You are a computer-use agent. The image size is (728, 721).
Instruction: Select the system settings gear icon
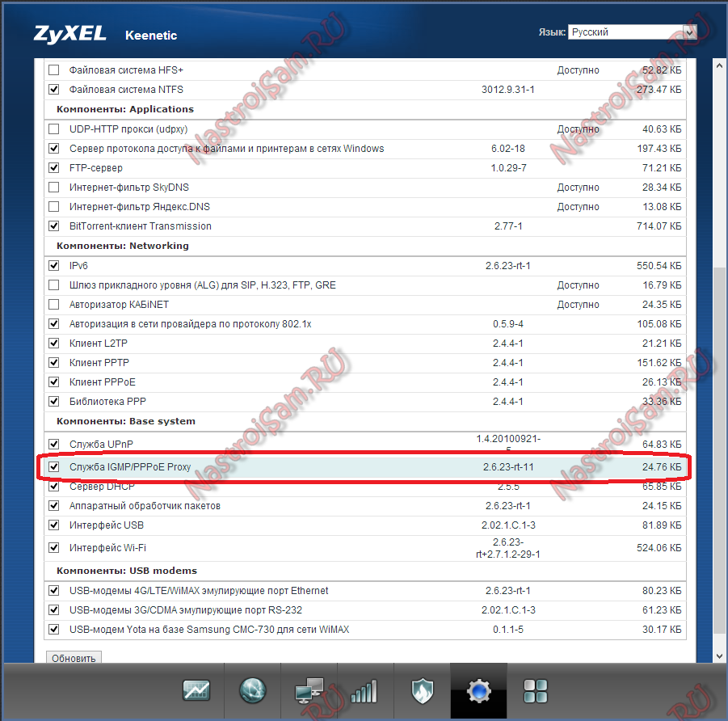478,691
